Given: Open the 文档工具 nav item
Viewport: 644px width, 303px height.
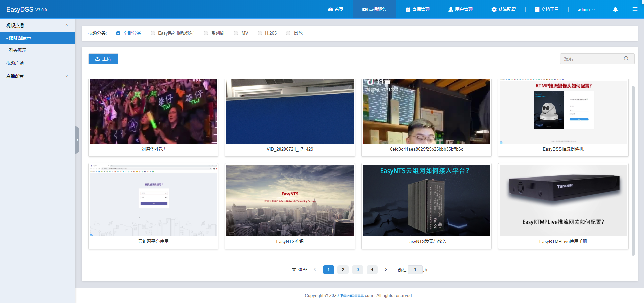Looking at the screenshot, I should click(547, 9).
